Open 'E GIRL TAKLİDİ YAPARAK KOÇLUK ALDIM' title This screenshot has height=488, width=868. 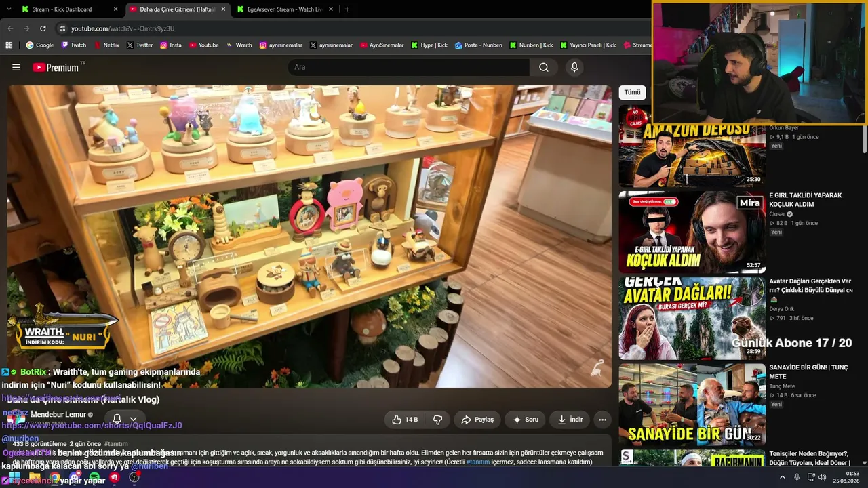tap(805, 200)
